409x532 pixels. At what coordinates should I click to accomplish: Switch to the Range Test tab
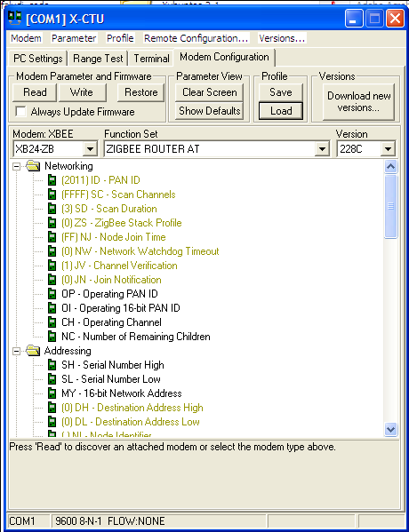98,59
